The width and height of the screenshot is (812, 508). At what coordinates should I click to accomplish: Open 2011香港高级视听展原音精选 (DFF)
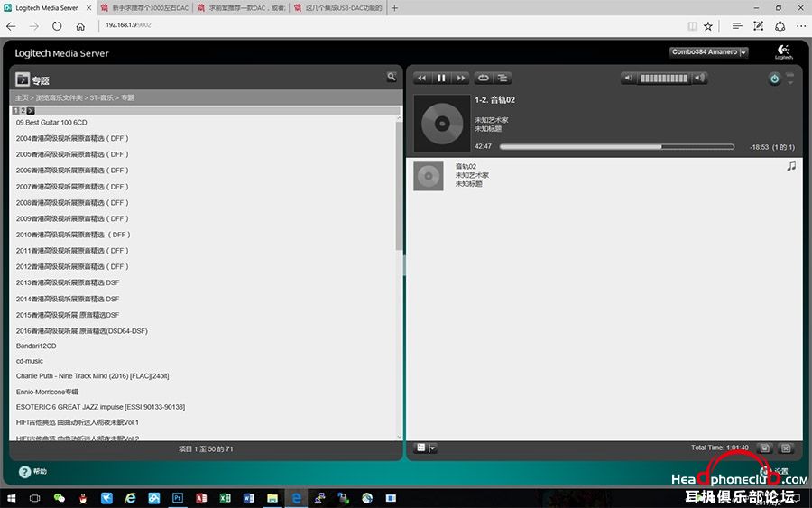coord(72,251)
